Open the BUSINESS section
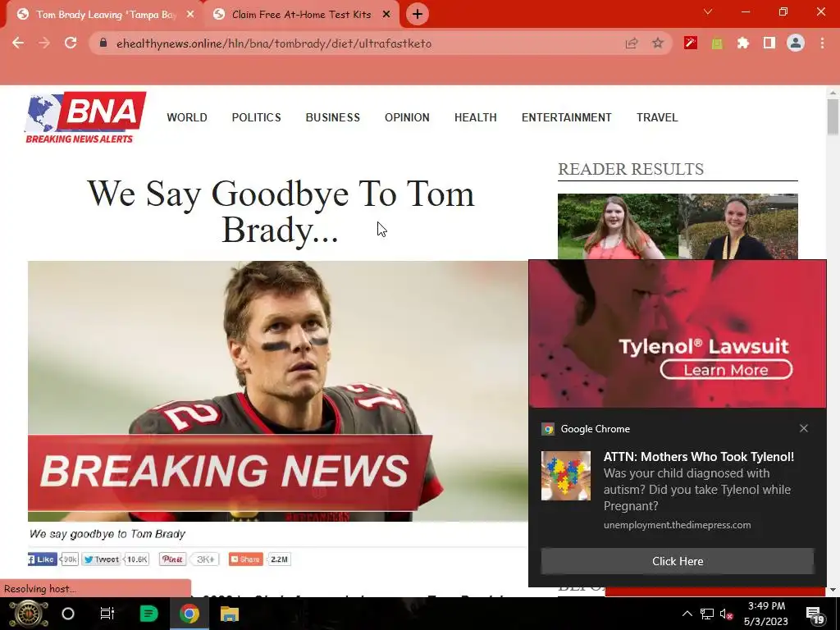The width and height of the screenshot is (840, 630). (x=333, y=117)
